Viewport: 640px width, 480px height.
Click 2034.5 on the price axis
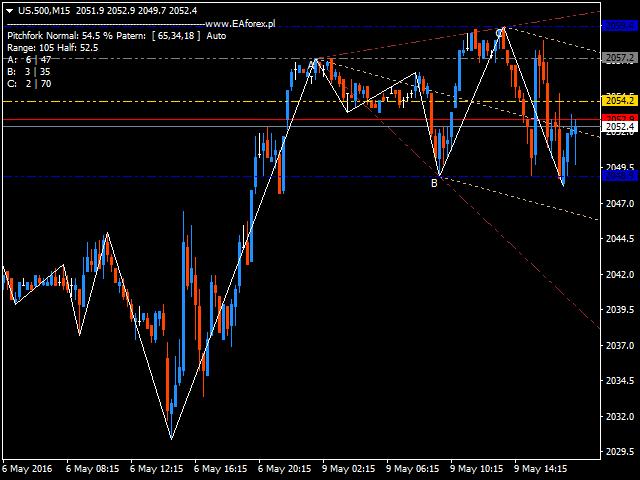[x=620, y=381]
